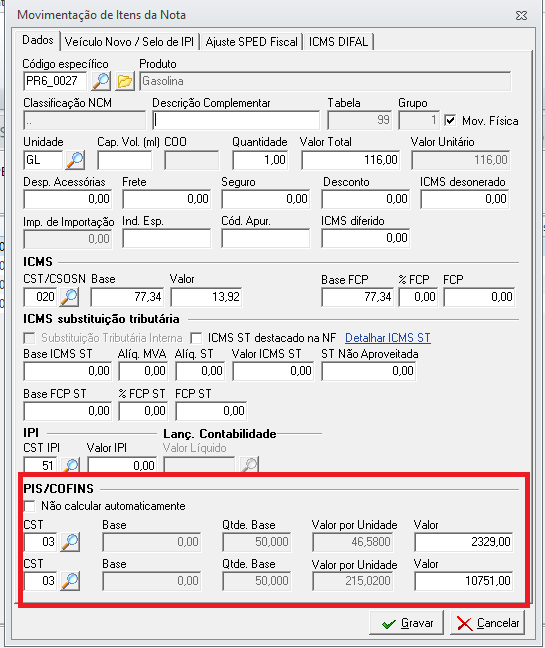545x648 pixels.
Task: Click the yellow folder icon next to product code
Action: click(x=125, y=81)
